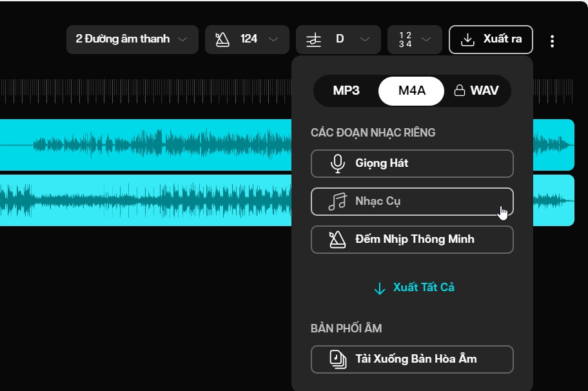Viewport: 588px width, 391px height.
Task: Click the Xuất ra export button
Action: [491, 39]
